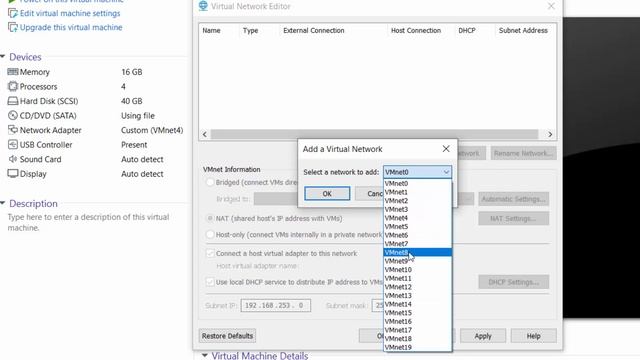Click the Custom (VMnet4) network adapter value
640x360 pixels.
click(152, 130)
